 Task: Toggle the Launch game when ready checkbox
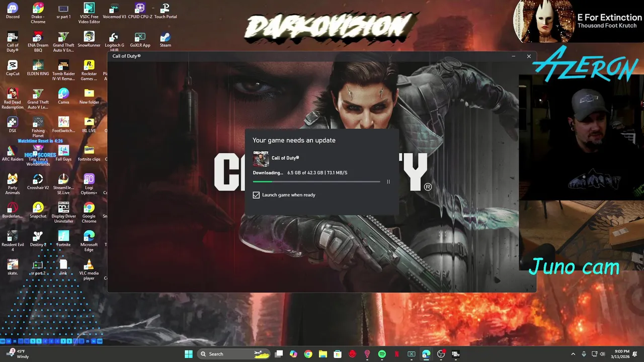[x=256, y=195]
